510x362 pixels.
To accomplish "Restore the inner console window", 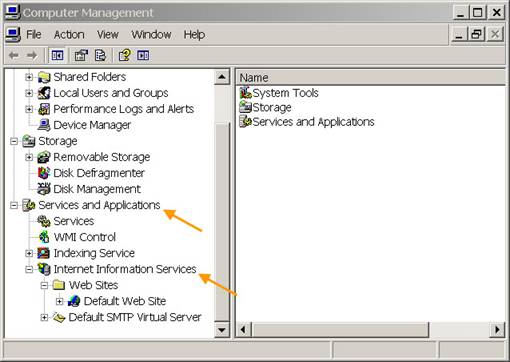I will point(477,34).
